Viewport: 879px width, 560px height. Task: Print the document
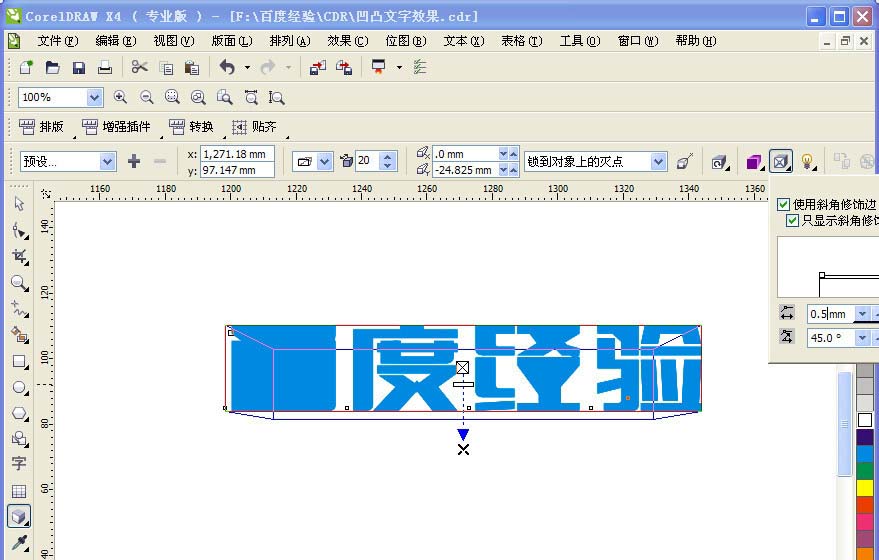coord(105,67)
